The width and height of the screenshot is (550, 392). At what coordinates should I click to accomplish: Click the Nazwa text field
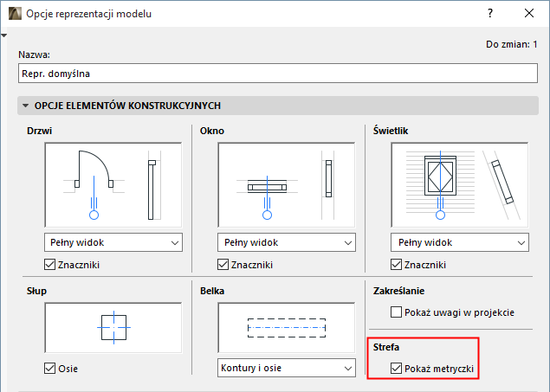(278, 74)
